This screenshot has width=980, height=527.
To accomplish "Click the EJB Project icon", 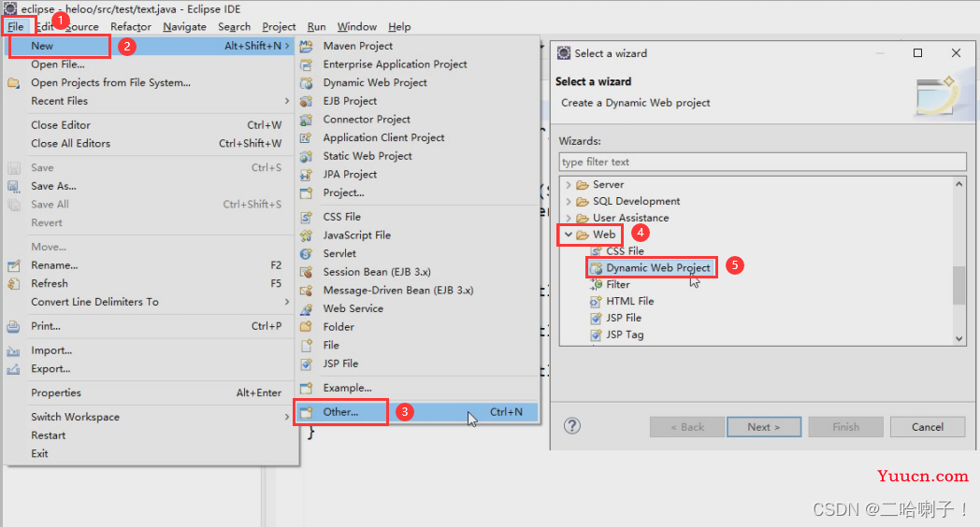I will [307, 101].
